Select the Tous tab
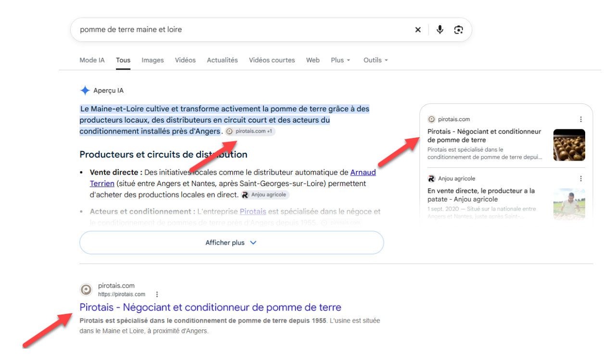This screenshot has width=615, height=364. [123, 60]
